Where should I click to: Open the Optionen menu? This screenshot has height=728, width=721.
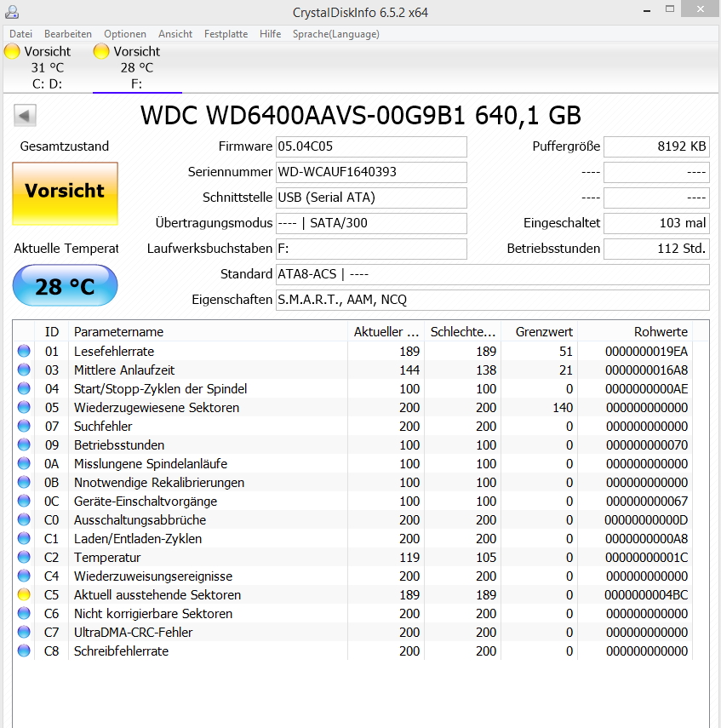pyautogui.click(x=125, y=34)
